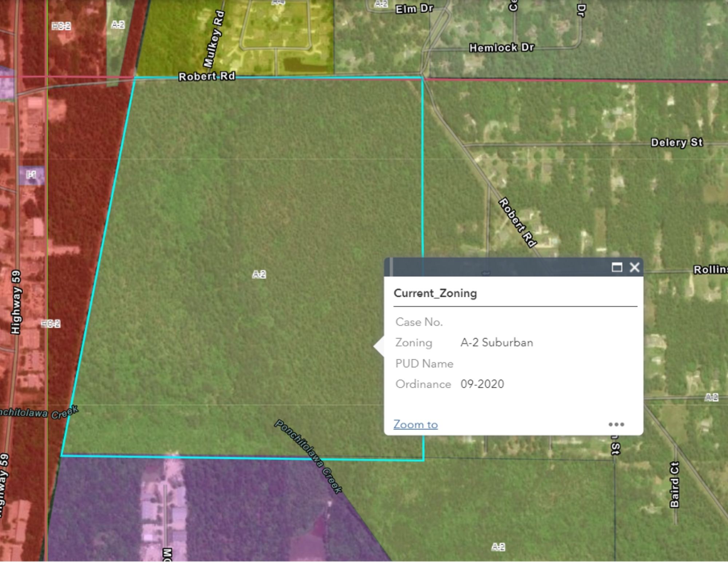
Task: Click the horizontal Robert Rd label at top
Action: click(207, 76)
